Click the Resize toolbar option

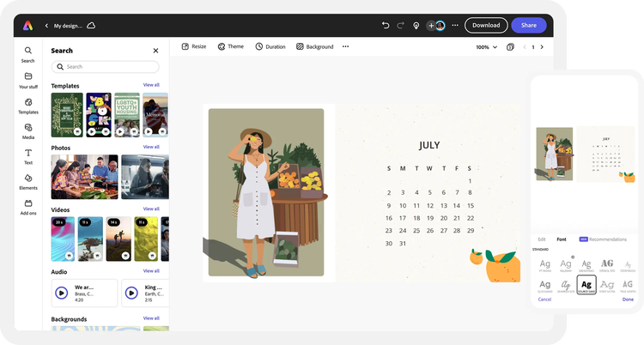tap(194, 46)
